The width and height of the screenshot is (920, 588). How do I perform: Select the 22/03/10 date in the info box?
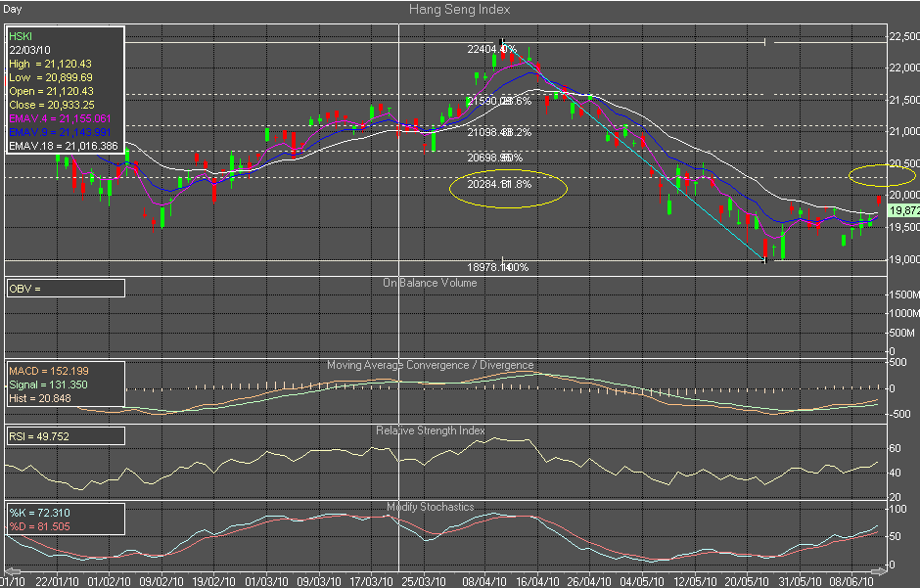coord(30,50)
